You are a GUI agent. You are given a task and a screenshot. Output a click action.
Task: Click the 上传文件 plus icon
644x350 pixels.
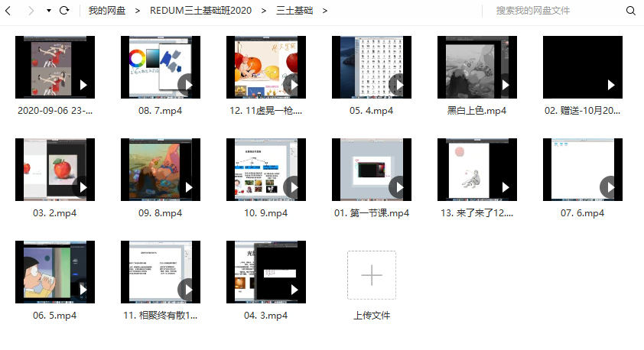tap(372, 274)
